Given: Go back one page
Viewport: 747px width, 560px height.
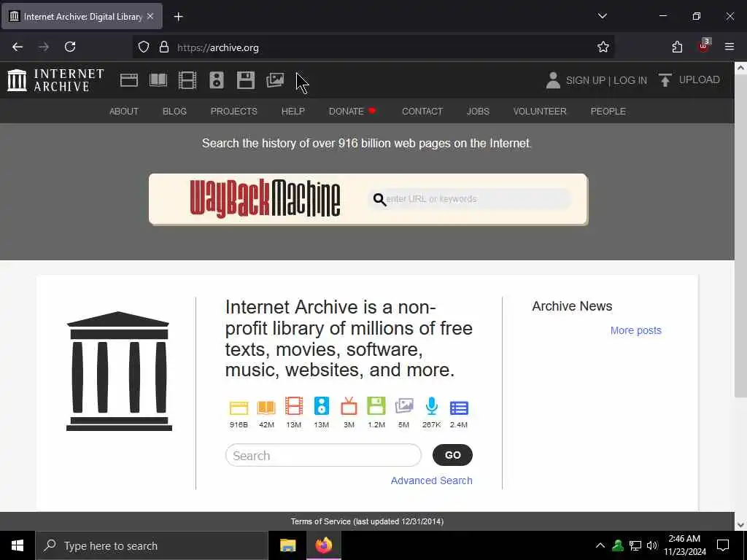Looking at the screenshot, I should [x=18, y=47].
